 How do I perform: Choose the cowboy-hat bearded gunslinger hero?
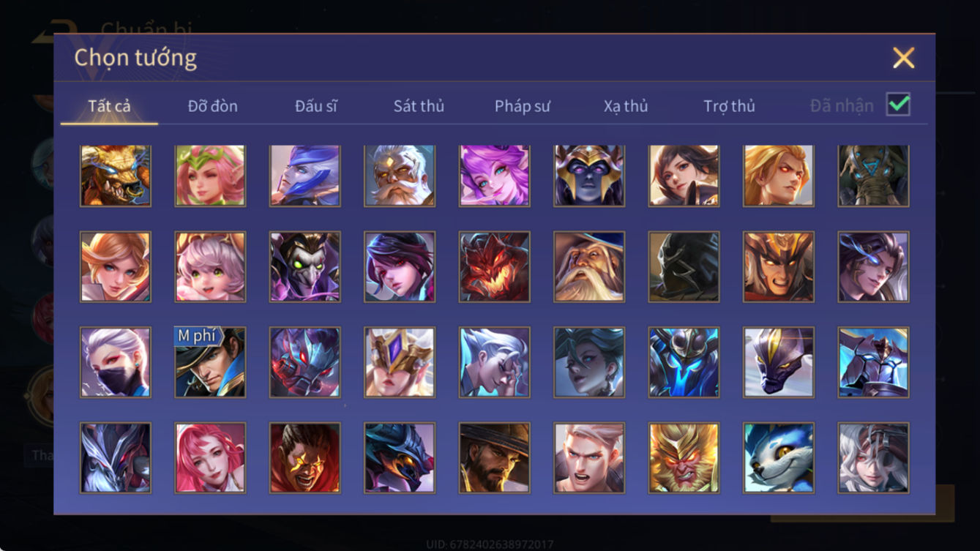[495, 457]
